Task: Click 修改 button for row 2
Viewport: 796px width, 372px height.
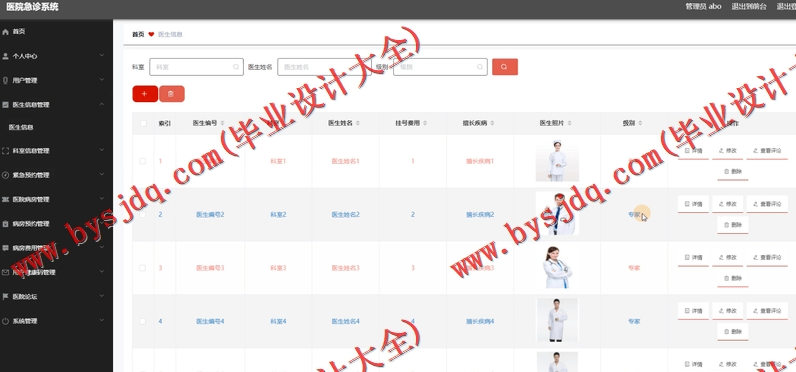Action: (x=727, y=204)
